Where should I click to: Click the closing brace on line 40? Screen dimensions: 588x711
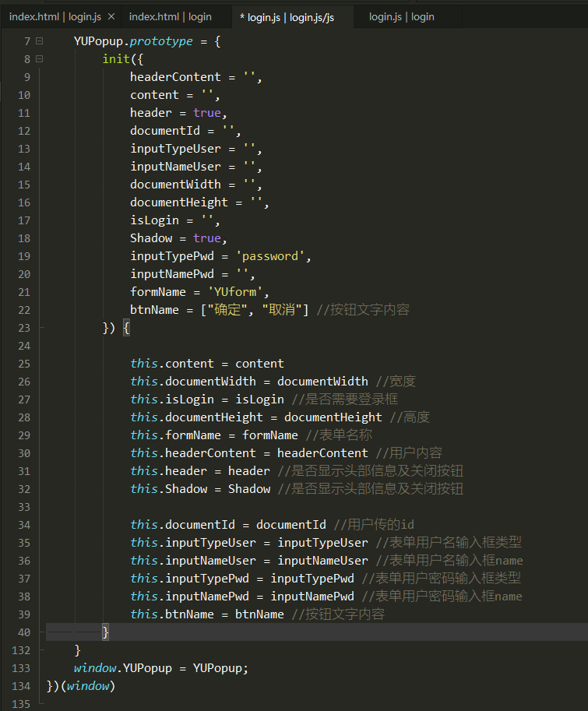coord(106,632)
